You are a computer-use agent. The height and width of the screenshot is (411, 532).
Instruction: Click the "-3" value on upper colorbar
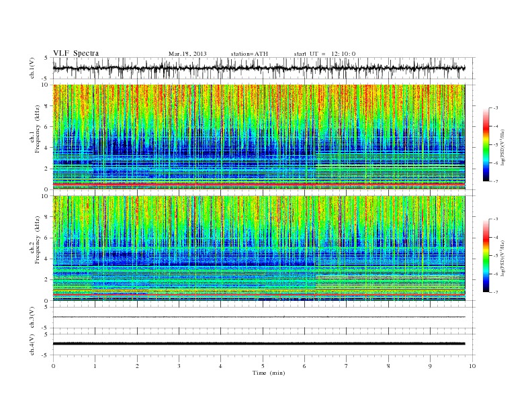coord(495,108)
